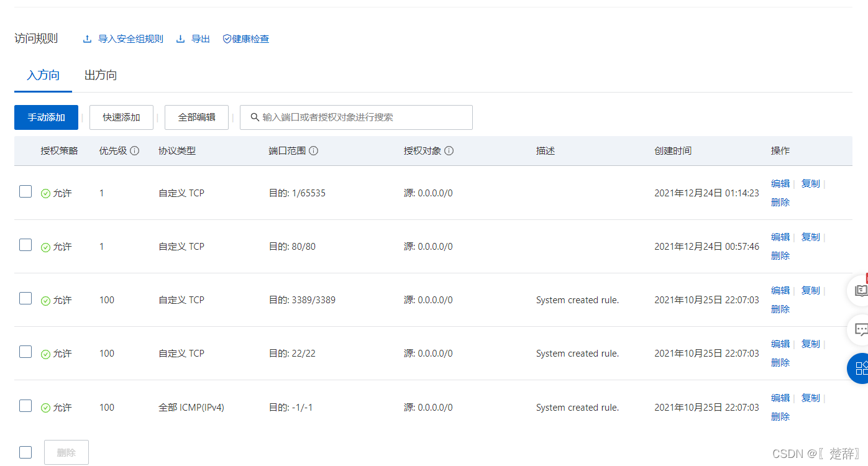Switch to the 入方向 tab

pos(43,76)
